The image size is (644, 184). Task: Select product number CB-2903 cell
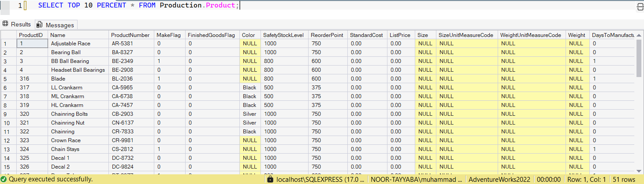[x=131, y=114]
